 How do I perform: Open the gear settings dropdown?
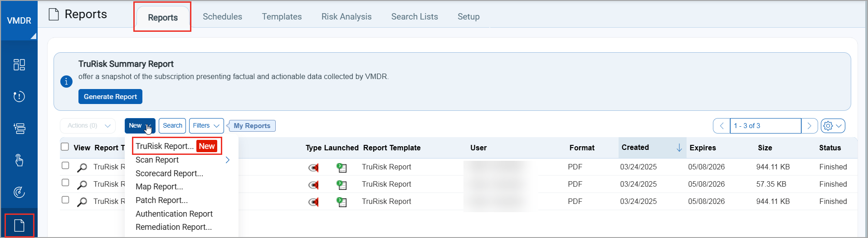pyautogui.click(x=833, y=126)
